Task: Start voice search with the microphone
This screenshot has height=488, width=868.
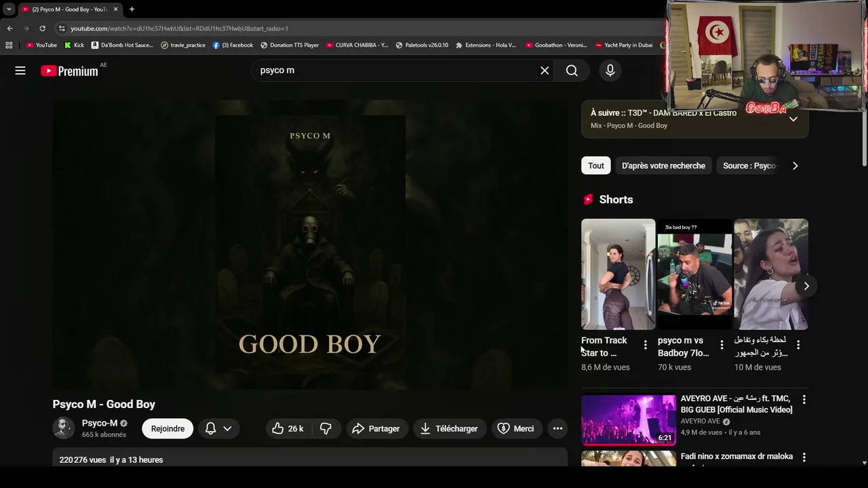Action: click(x=610, y=70)
